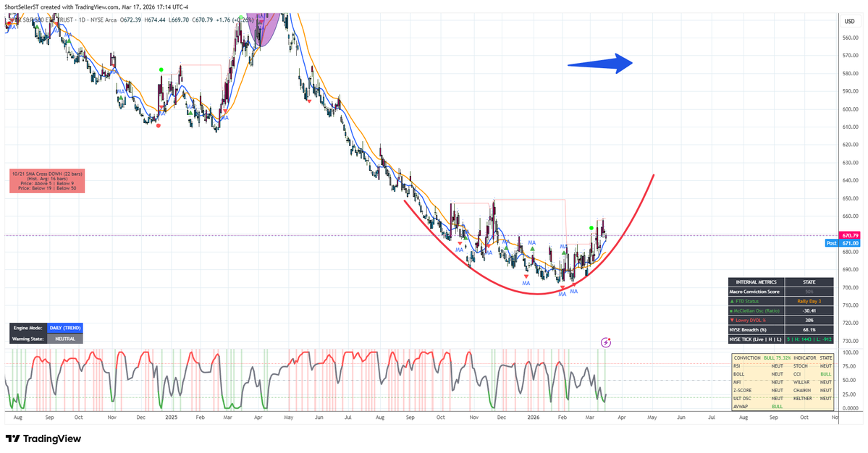The height and width of the screenshot is (453, 868).
Task: Click the 700.00 price axis label
Action: pos(851,287)
